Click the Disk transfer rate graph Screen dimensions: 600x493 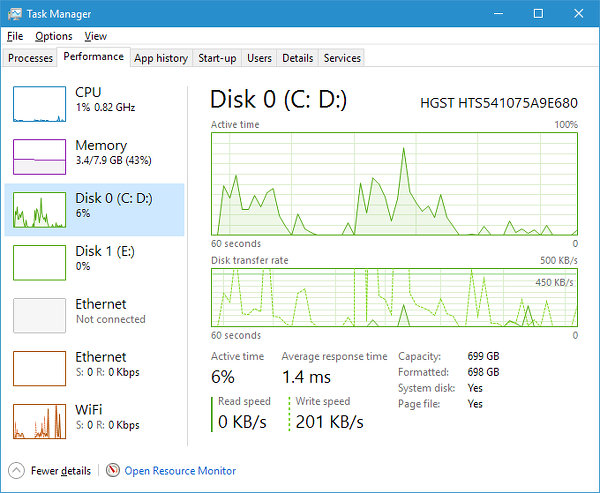[394, 297]
